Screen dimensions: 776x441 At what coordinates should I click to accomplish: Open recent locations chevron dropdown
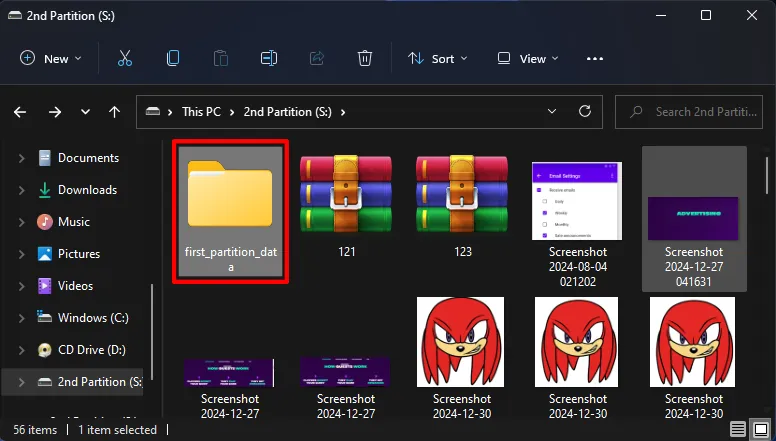tap(86, 112)
